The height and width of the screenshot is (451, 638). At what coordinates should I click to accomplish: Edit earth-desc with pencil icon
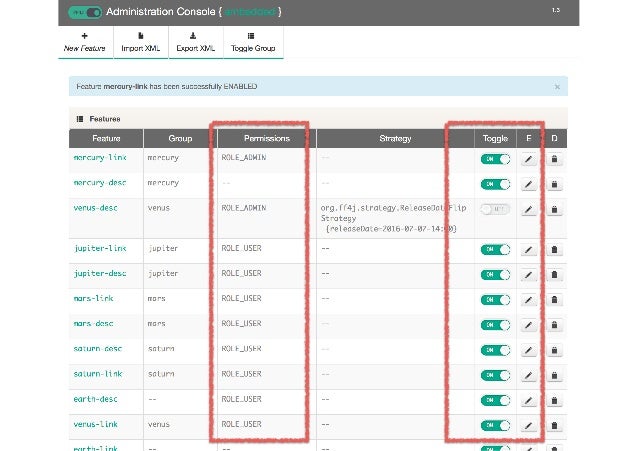tap(529, 401)
